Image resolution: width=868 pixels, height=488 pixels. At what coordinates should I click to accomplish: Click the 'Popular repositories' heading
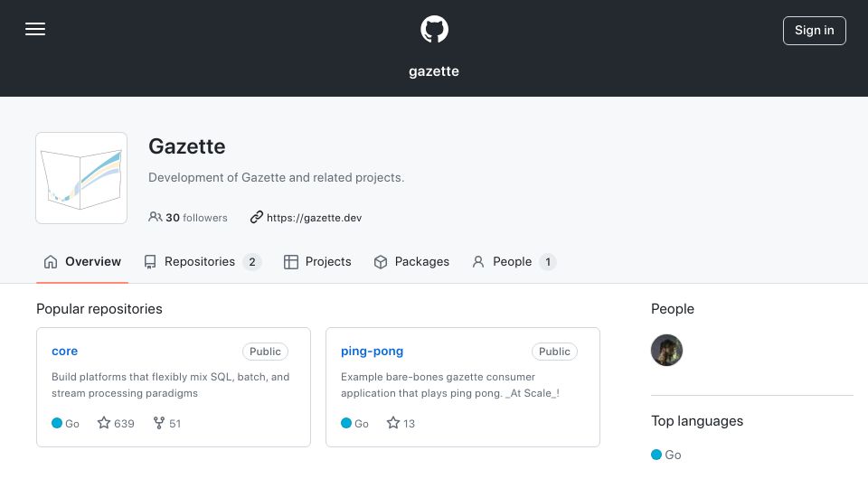99,309
